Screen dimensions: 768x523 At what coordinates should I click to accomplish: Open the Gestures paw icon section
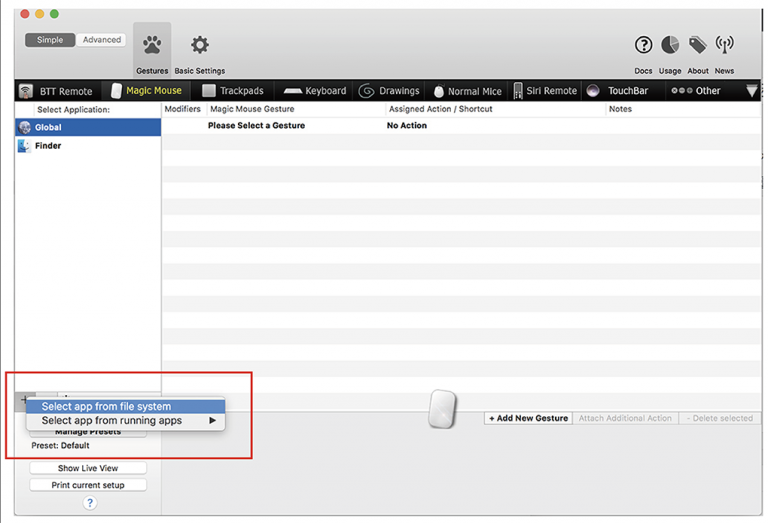[x=152, y=49]
